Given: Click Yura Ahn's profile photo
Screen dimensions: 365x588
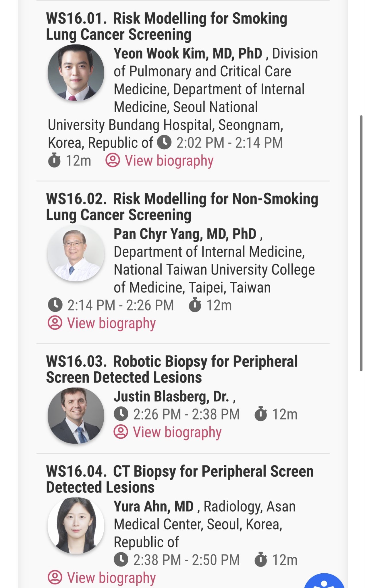Looking at the screenshot, I should click(x=76, y=525).
